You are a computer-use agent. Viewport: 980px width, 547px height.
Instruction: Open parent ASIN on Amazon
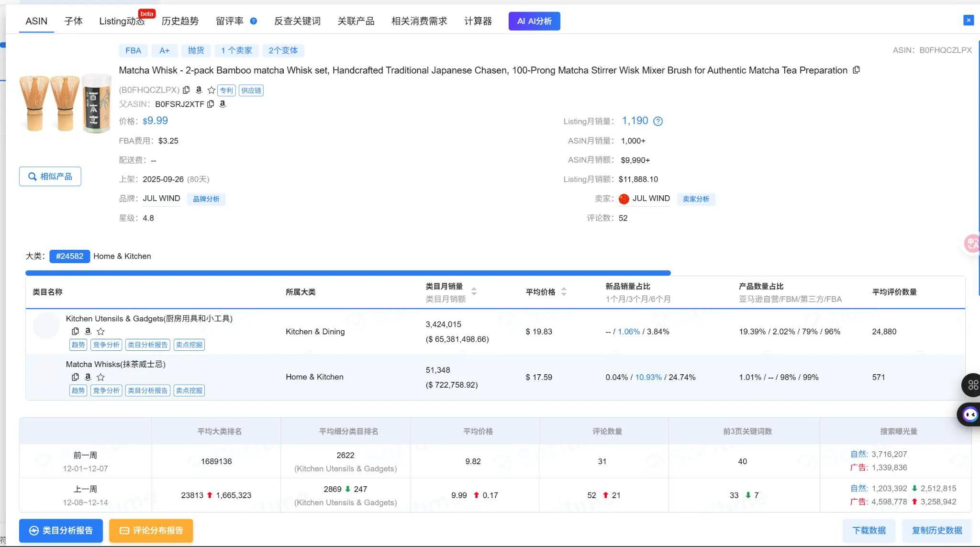pyautogui.click(x=223, y=104)
